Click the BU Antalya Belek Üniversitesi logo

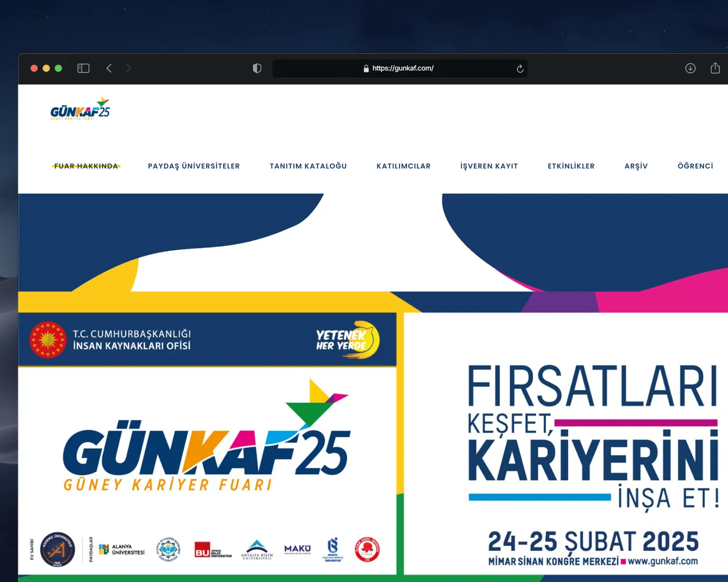click(213, 549)
